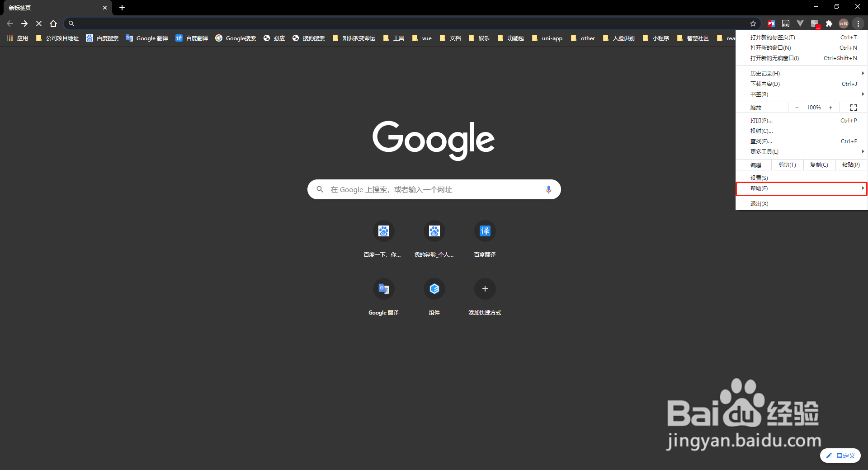Open the Google搜索 bookmark

[x=236, y=38]
